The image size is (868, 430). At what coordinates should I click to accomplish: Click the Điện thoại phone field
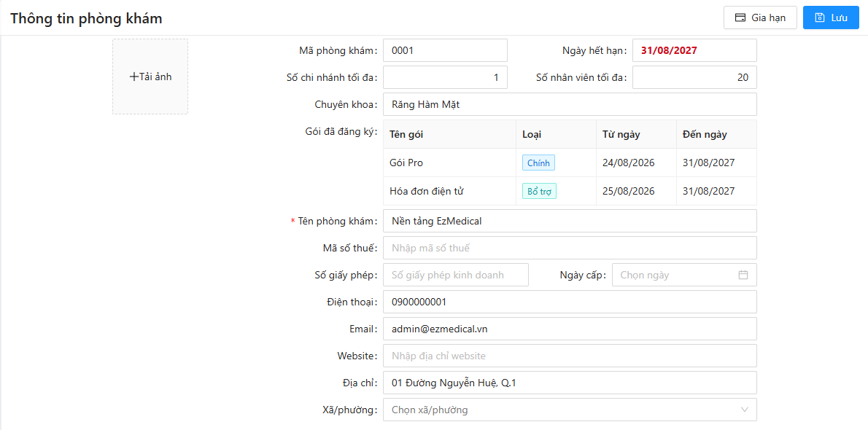pos(570,302)
